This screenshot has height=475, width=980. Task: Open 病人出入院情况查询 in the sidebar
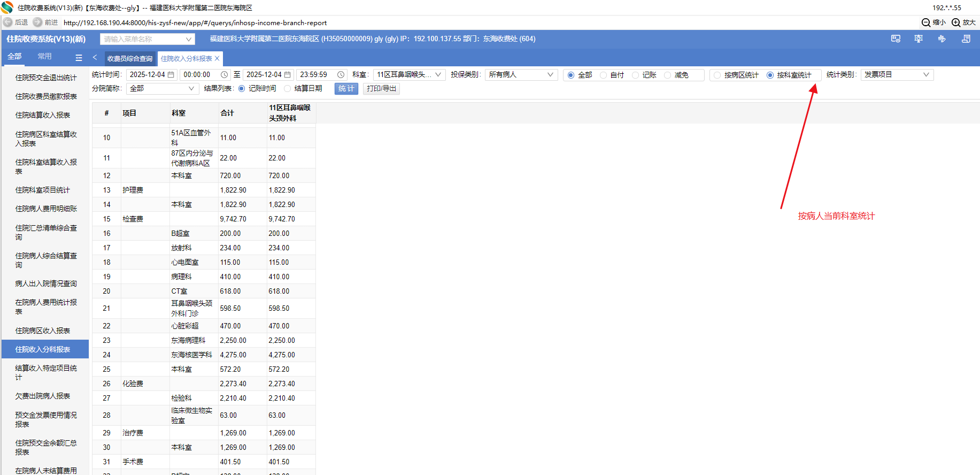pyautogui.click(x=46, y=284)
